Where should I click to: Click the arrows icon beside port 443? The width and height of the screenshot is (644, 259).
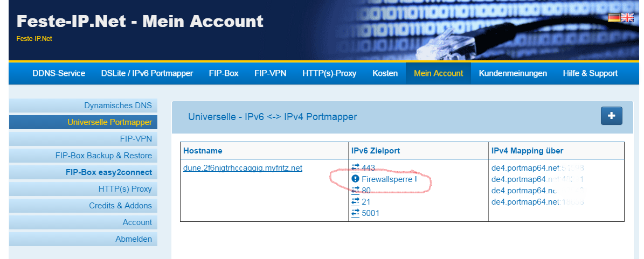pyautogui.click(x=355, y=168)
